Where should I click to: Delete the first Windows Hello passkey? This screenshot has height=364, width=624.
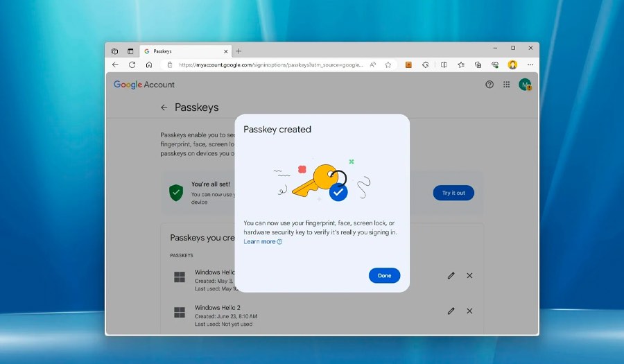pyautogui.click(x=469, y=275)
